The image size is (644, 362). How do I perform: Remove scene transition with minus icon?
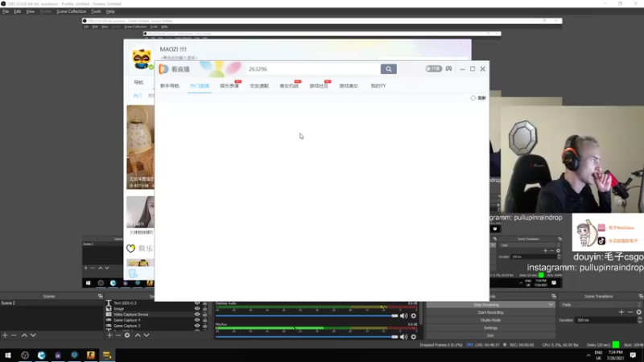[630, 312]
